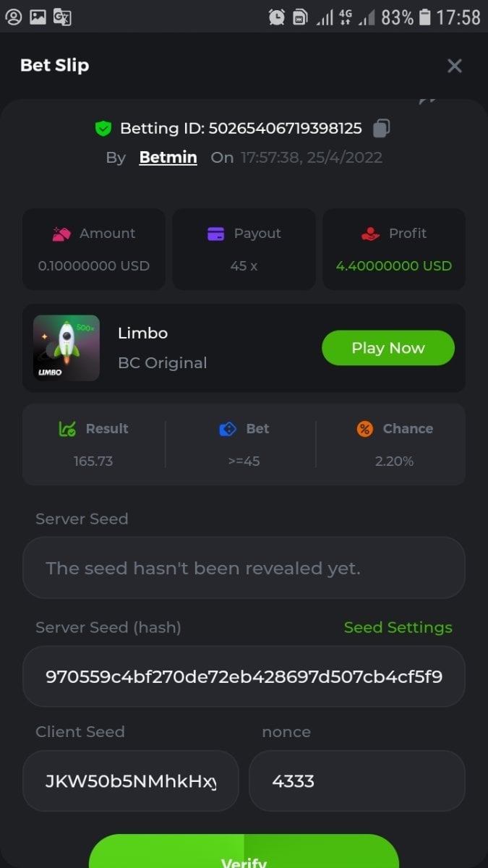Screen dimensions: 488x868
Task: Click the blue Bet tag icon
Action: coord(228,429)
